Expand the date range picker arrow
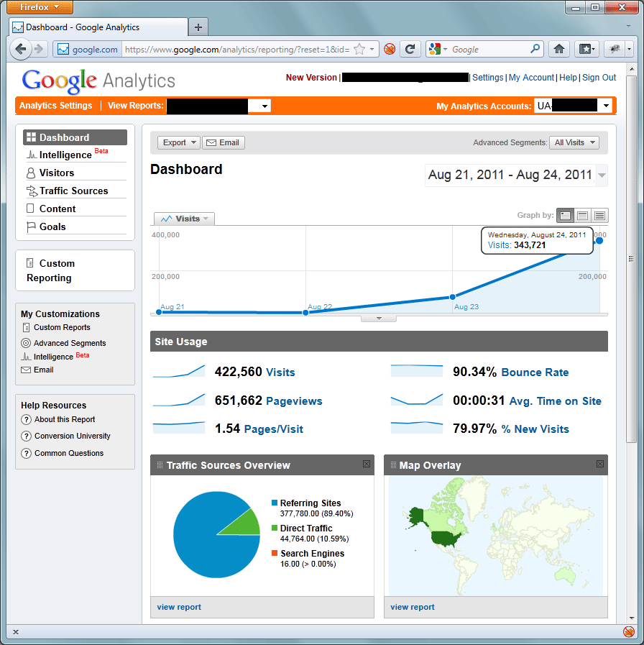644x645 pixels. pos(602,175)
